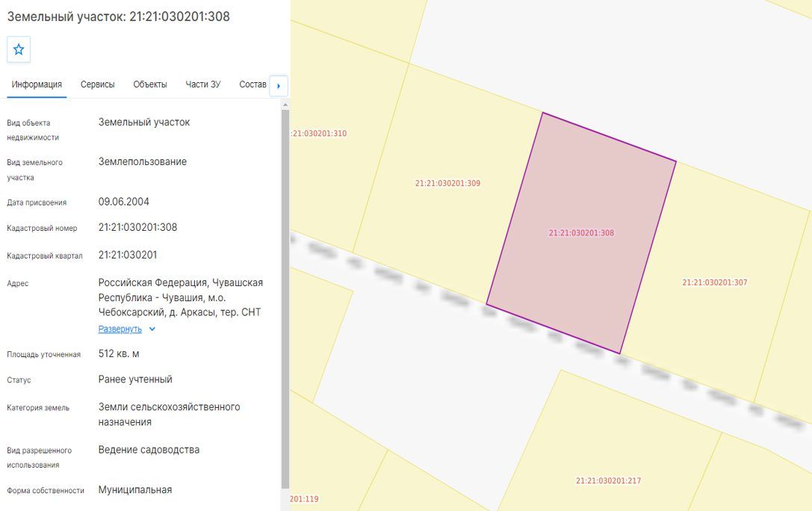812x511 pixels.
Task: Click the address text Российская Федерация, Чувашская
Action: 181,282
